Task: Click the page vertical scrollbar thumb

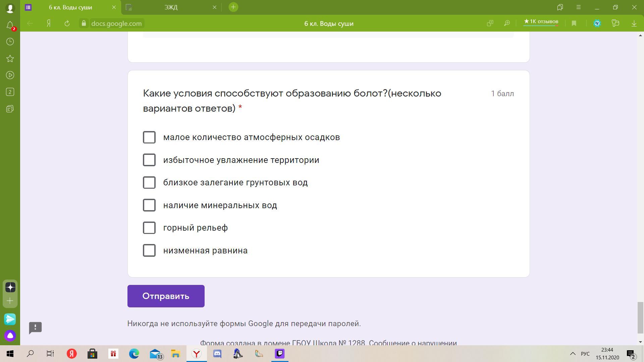Action: pos(640,317)
